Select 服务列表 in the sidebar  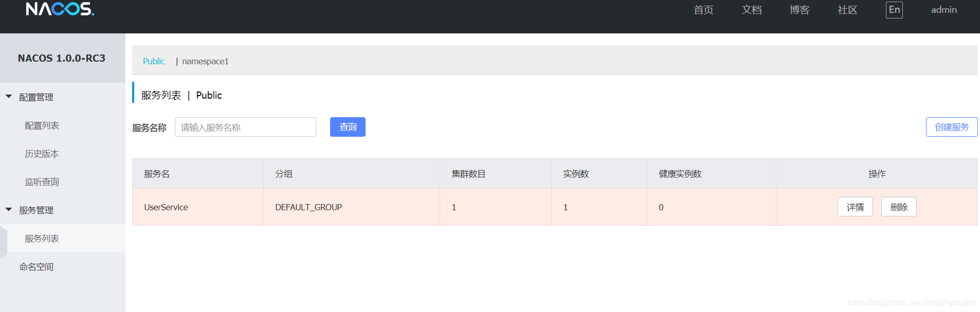(x=42, y=238)
